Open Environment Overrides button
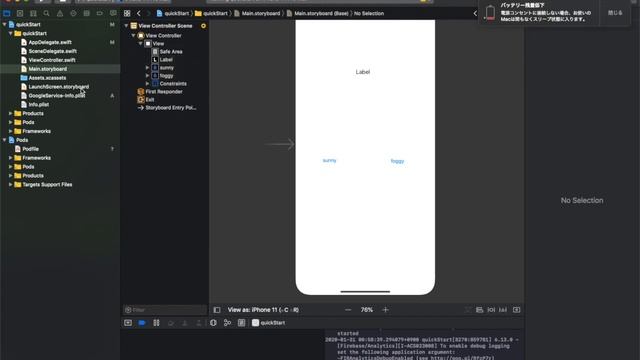This screenshot has width=640, height=360. (242, 323)
